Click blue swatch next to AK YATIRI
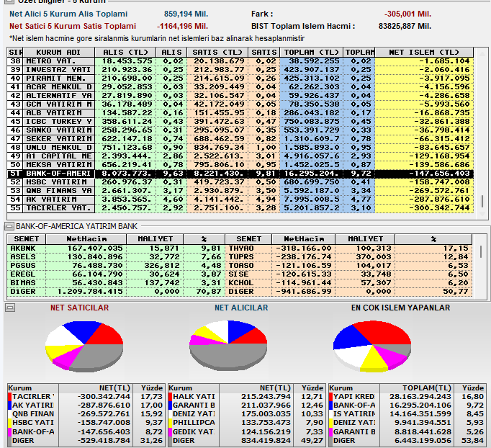The image size is (491, 448). (x=9, y=406)
